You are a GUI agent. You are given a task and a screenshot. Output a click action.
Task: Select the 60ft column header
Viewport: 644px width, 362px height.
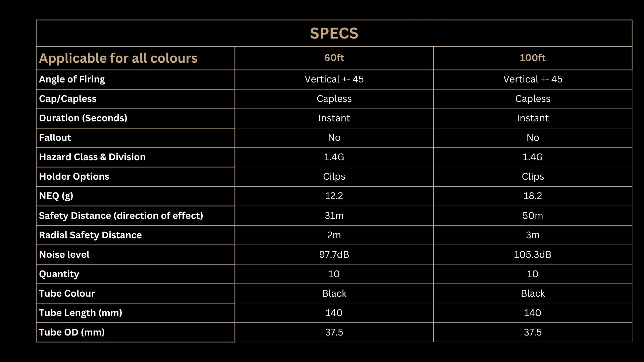tap(334, 58)
